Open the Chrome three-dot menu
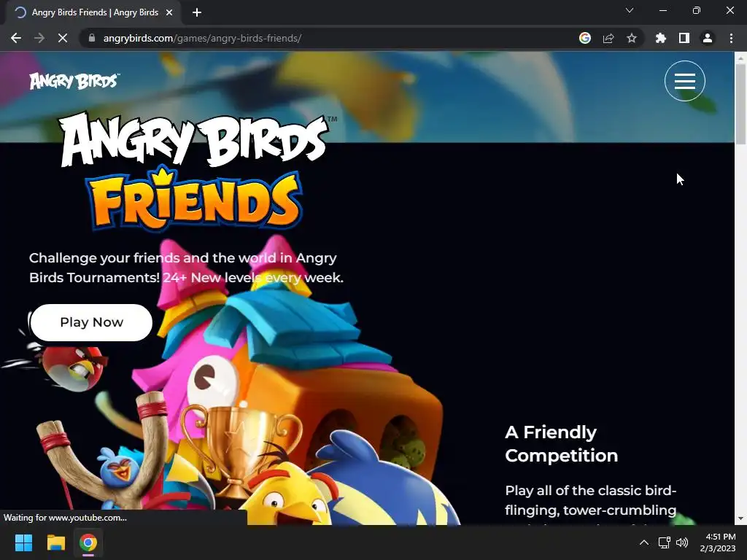Image resolution: width=747 pixels, height=560 pixels. pyautogui.click(x=731, y=38)
